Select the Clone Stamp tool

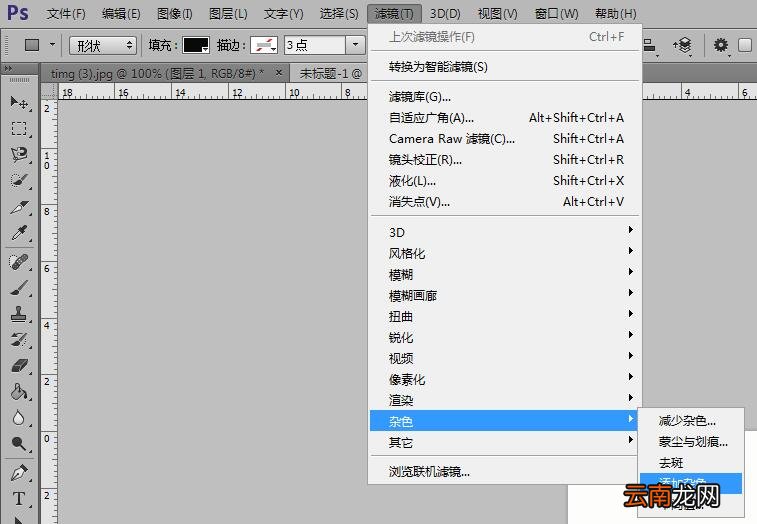19,314
